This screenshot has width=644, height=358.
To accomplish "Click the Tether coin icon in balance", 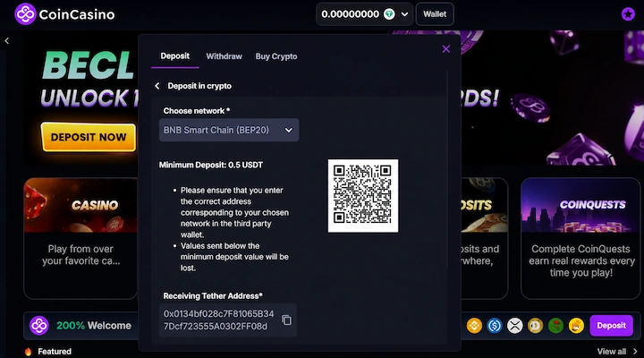I will point(389,14).
